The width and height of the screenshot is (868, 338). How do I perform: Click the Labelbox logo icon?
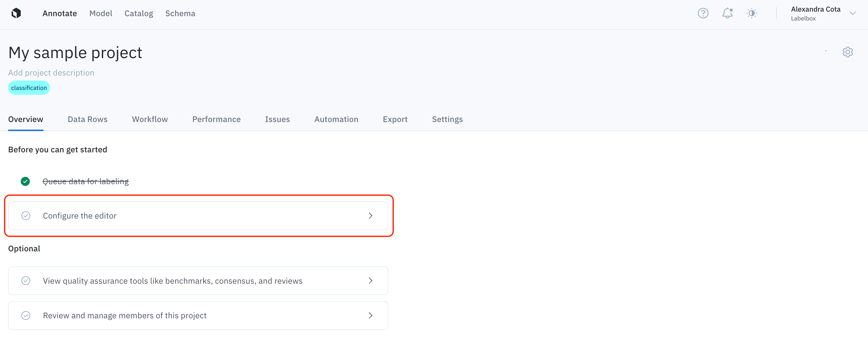point(16,13)
